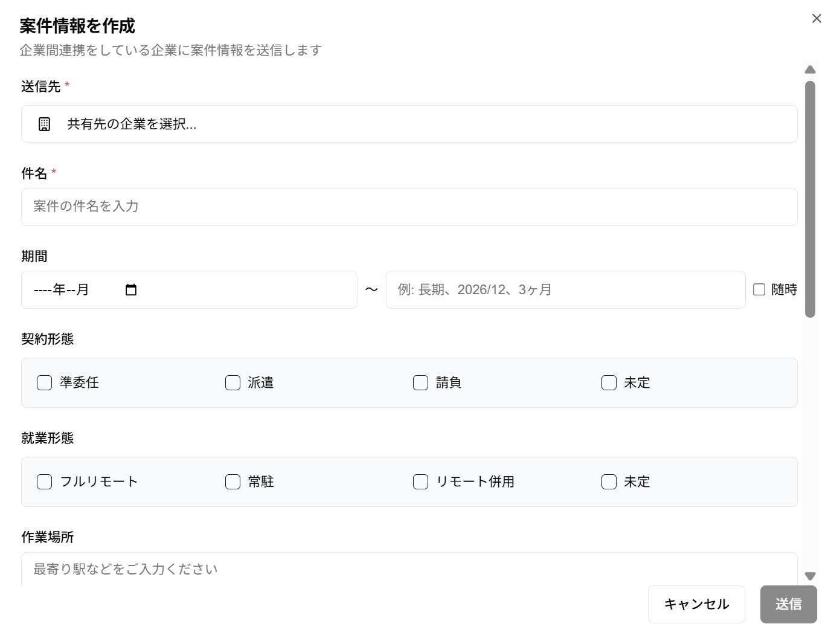The height and width of the screenshot is (644, 837).
Task: Check the 派遣 contract type
Action: coord(232,383)
